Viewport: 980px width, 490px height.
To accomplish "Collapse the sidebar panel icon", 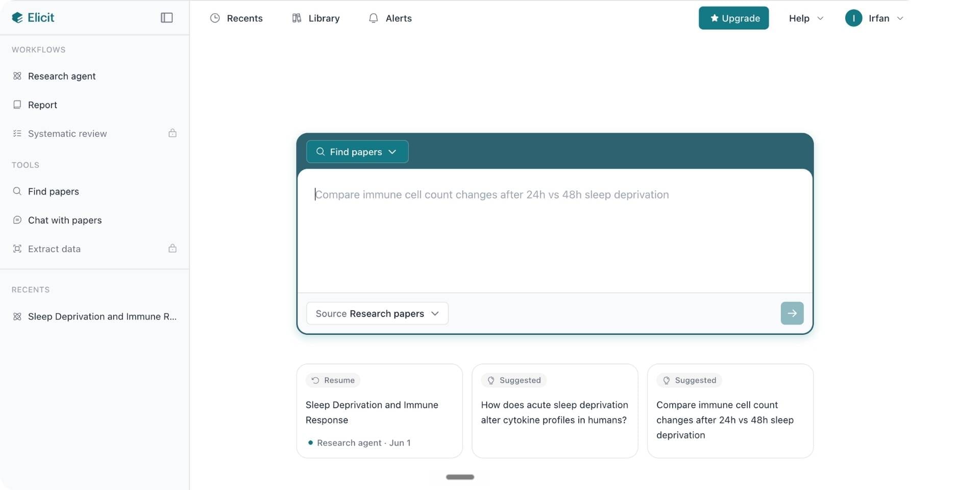I will pos(166,17).
